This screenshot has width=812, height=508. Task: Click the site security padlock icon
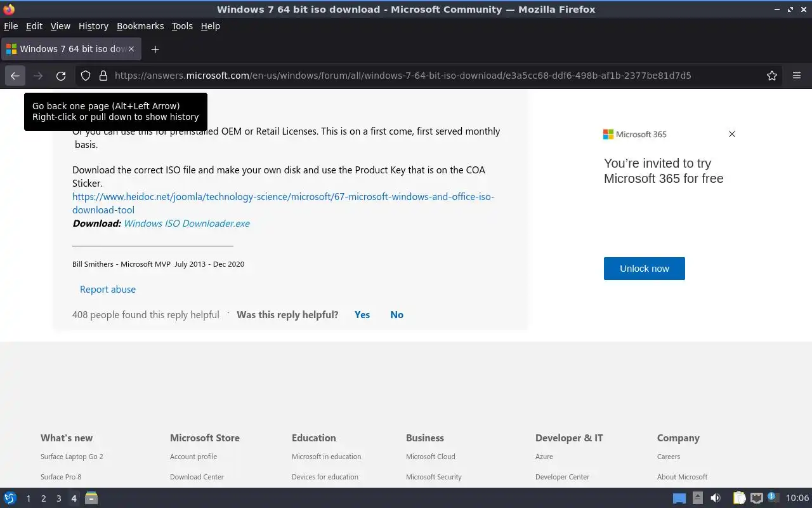pos(103,76)
